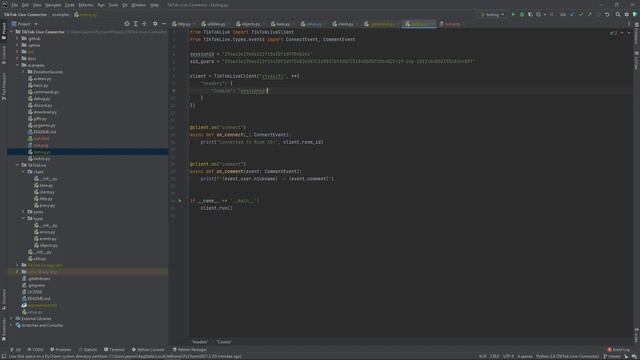Open the Python Console tool window

148,349
